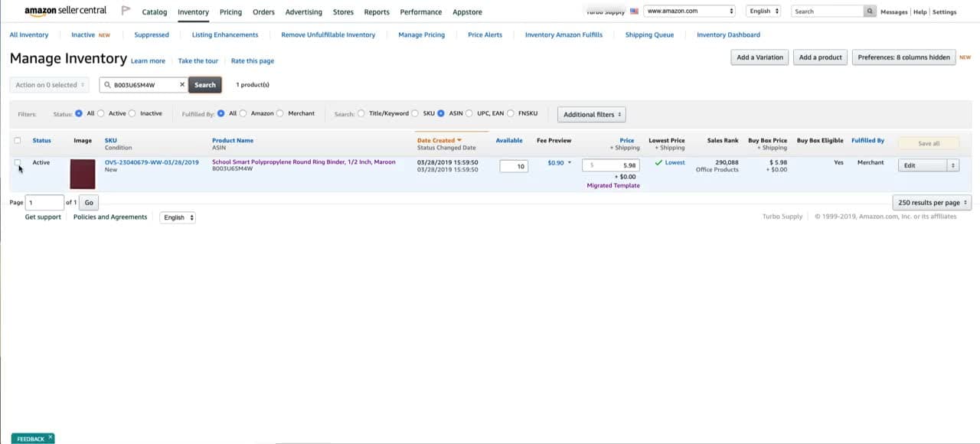The height and width of the screenshot is (444, 980).
Task: Expand the $0.90 fee preview arrow
Action: coord(570,163)
